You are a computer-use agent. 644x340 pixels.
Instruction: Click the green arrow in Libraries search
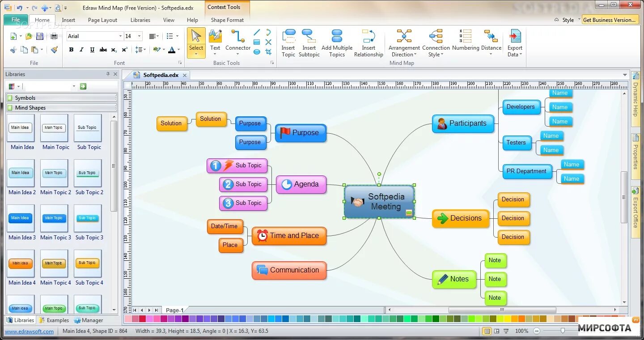tap(83, 86)
